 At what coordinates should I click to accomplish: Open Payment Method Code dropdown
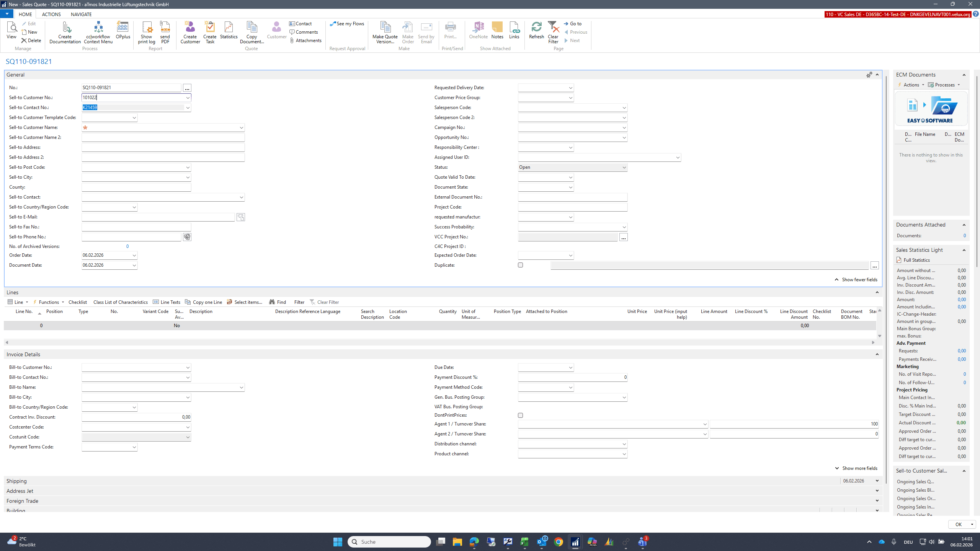point(570,388)
